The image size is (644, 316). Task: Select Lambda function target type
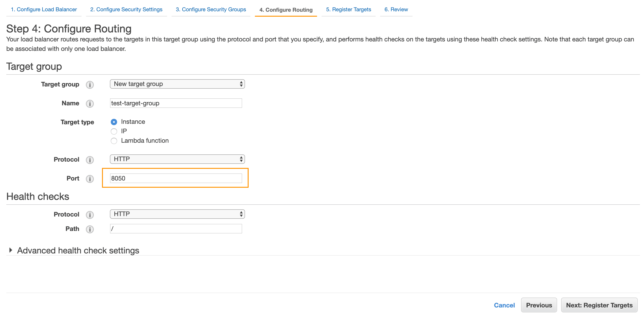(114, 141)
